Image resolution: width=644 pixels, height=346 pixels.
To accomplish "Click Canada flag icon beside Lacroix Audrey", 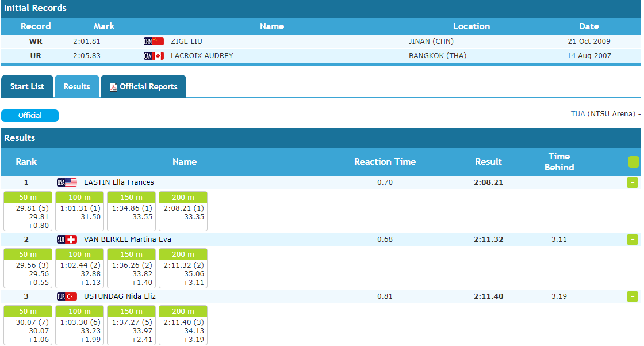I will [154, 56].
